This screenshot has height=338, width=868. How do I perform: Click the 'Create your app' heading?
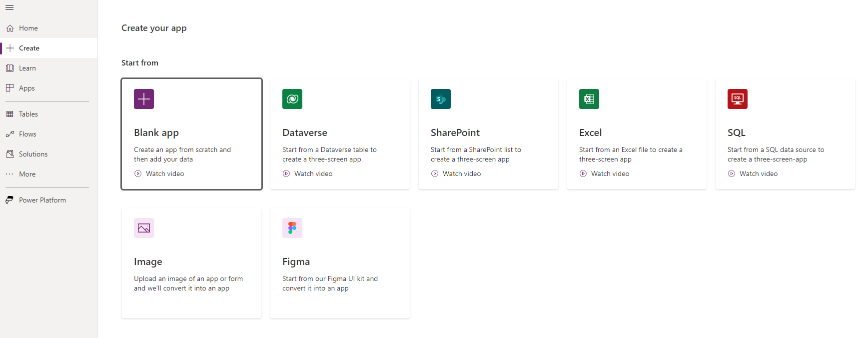(154, 28)
